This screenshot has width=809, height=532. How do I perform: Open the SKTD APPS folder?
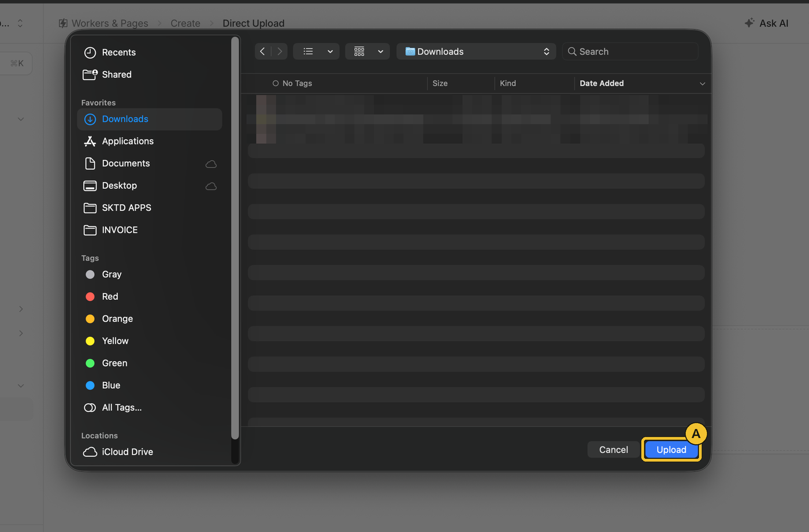point(150,207)
